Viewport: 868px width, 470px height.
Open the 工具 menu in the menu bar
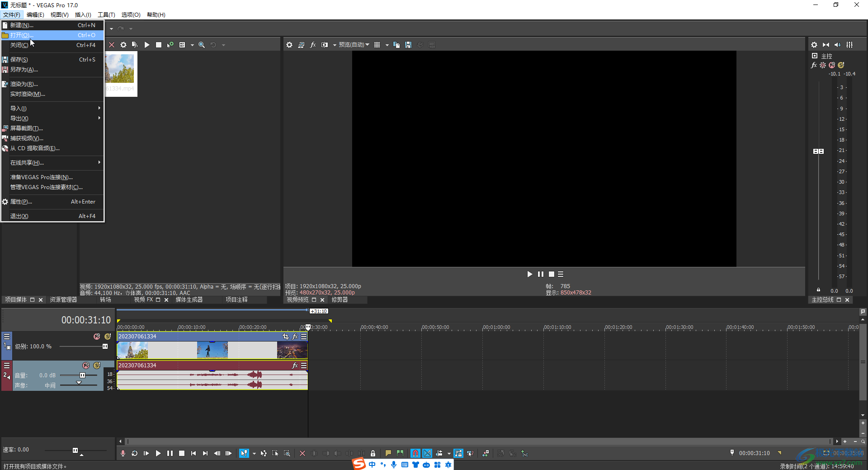(x=106, y=15)
